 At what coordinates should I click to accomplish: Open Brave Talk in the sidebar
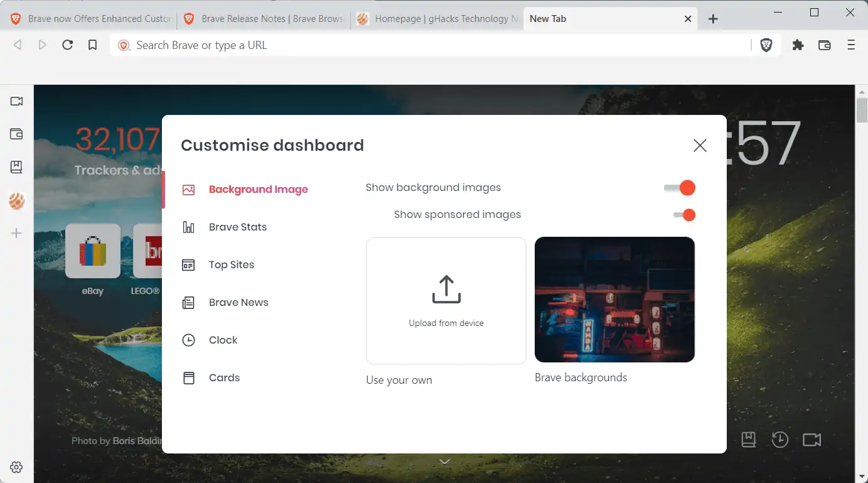[x=17, y=101]
